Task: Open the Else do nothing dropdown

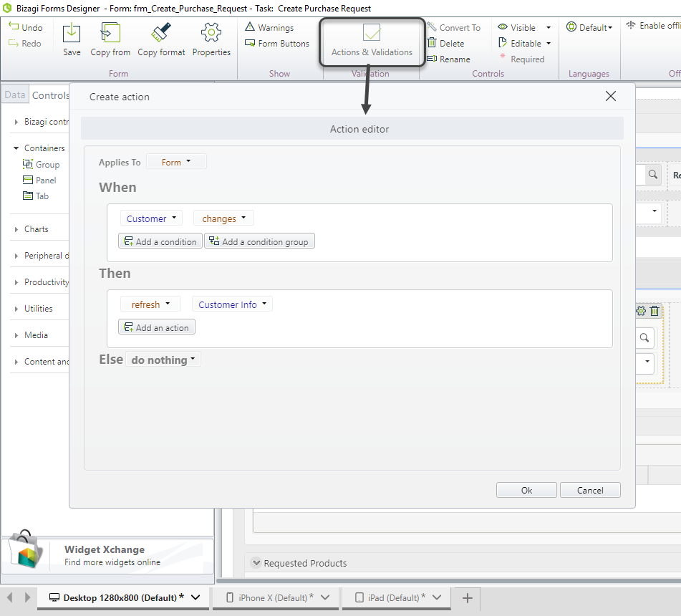Action: (163, 360)
